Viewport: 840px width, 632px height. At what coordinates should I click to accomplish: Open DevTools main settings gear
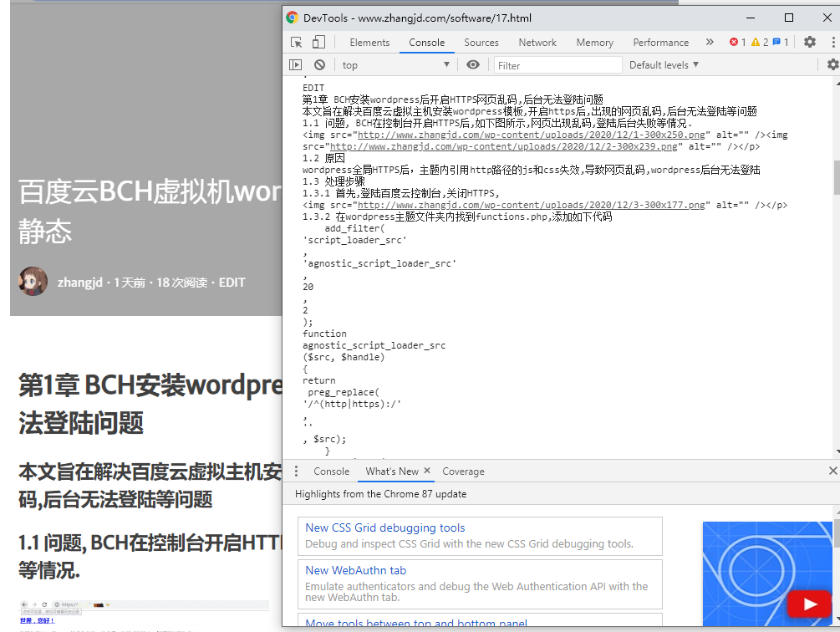809,42
